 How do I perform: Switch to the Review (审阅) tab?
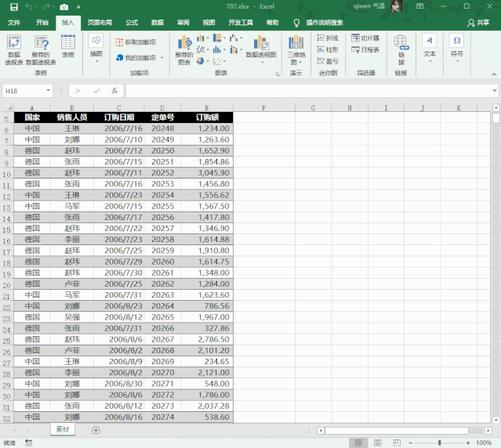[x=183, y=23]
